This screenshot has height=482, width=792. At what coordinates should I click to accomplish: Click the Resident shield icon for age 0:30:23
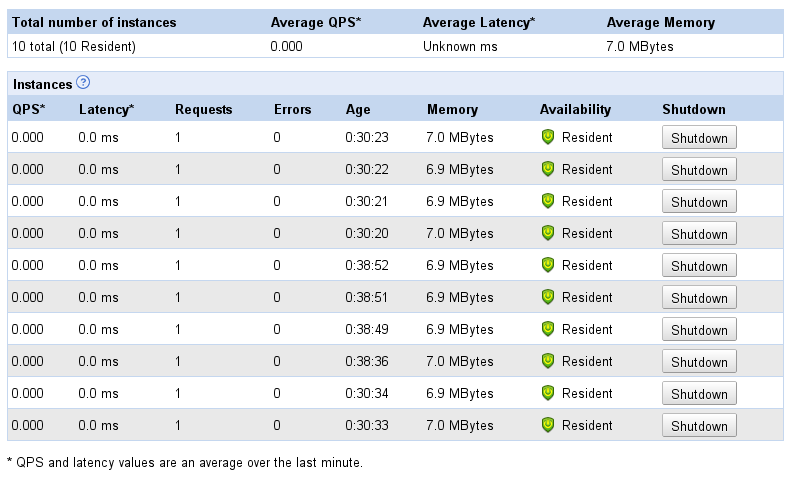547,137
